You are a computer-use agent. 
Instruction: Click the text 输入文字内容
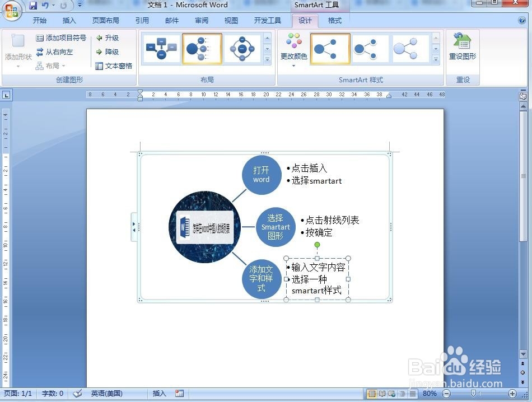pos(318,267)
